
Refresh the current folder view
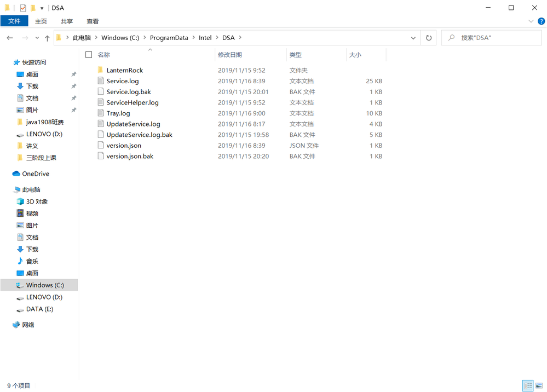pos(429,38)
